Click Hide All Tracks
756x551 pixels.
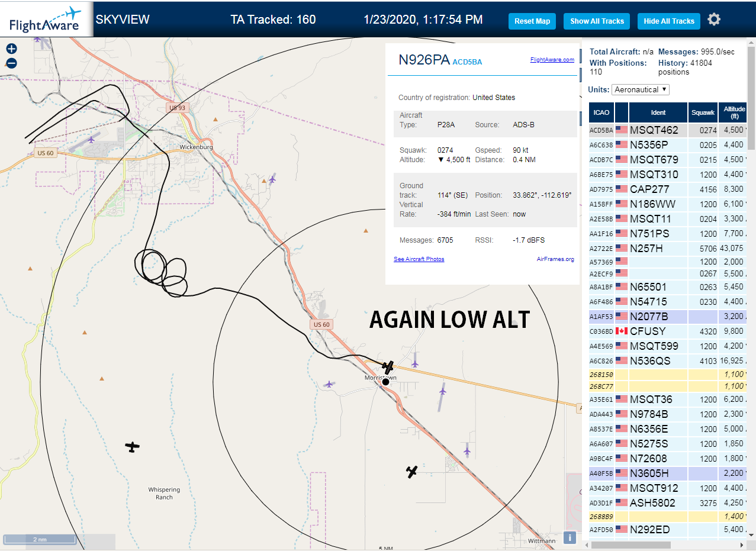pyautogui.click(x=669, y=21)
